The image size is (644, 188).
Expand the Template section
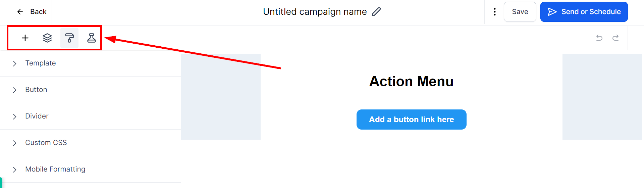41,63
